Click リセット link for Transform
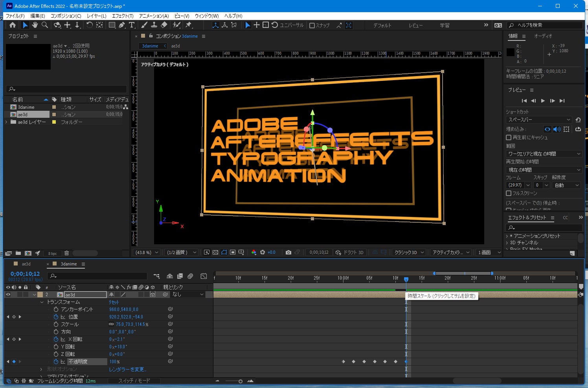 click(x=114, y=302)
